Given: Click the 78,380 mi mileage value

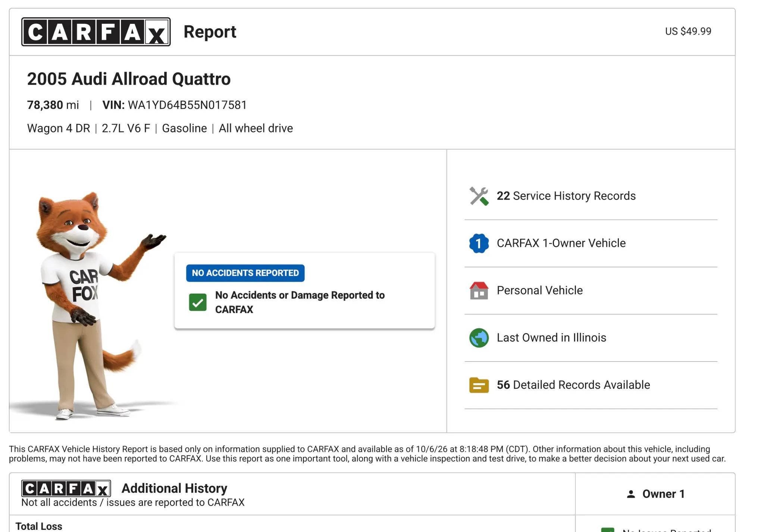Looking at the screenshot, I should 53,105.
